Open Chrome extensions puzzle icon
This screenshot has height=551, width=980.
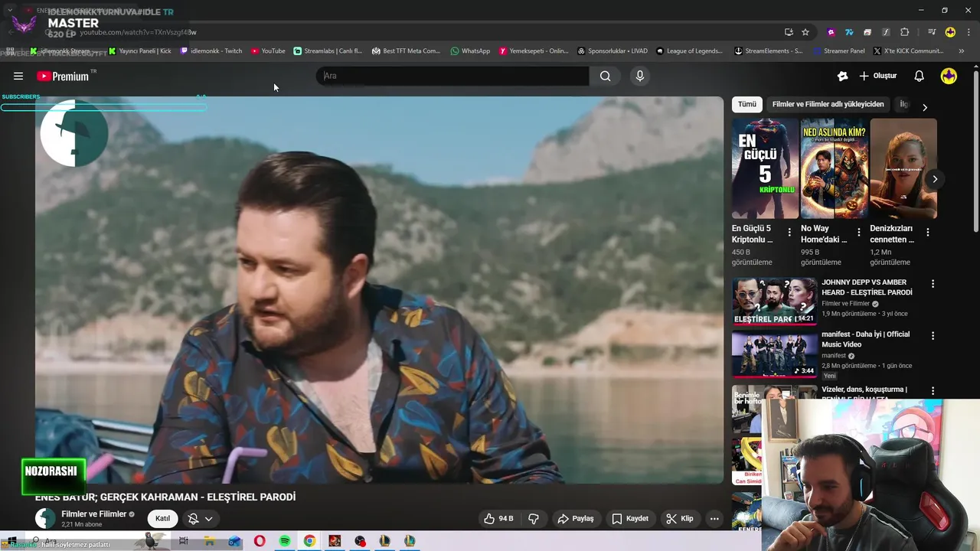coord(904,32)
